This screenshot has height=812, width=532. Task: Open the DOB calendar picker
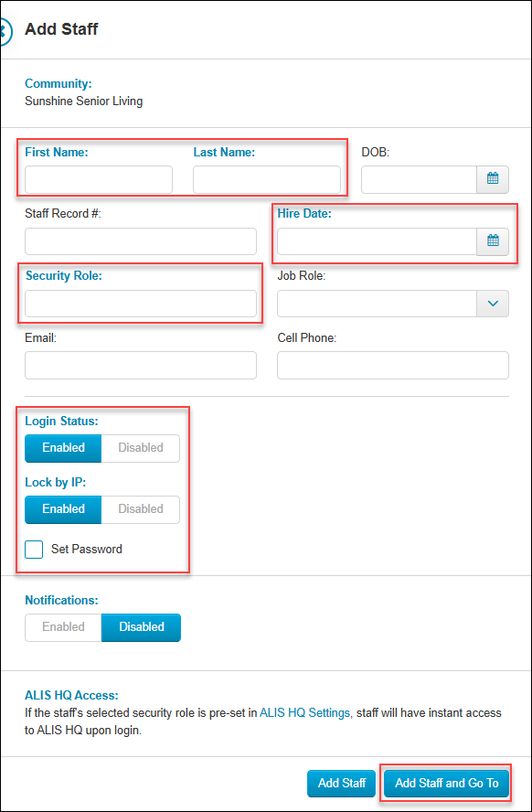[492, 179]
